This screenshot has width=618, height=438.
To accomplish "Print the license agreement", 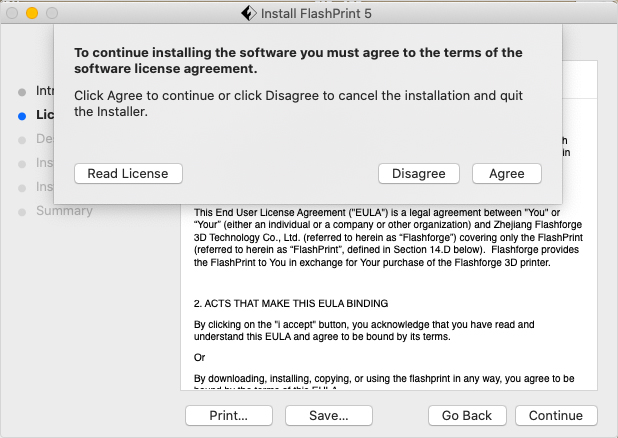I will [x=229, y=415].
